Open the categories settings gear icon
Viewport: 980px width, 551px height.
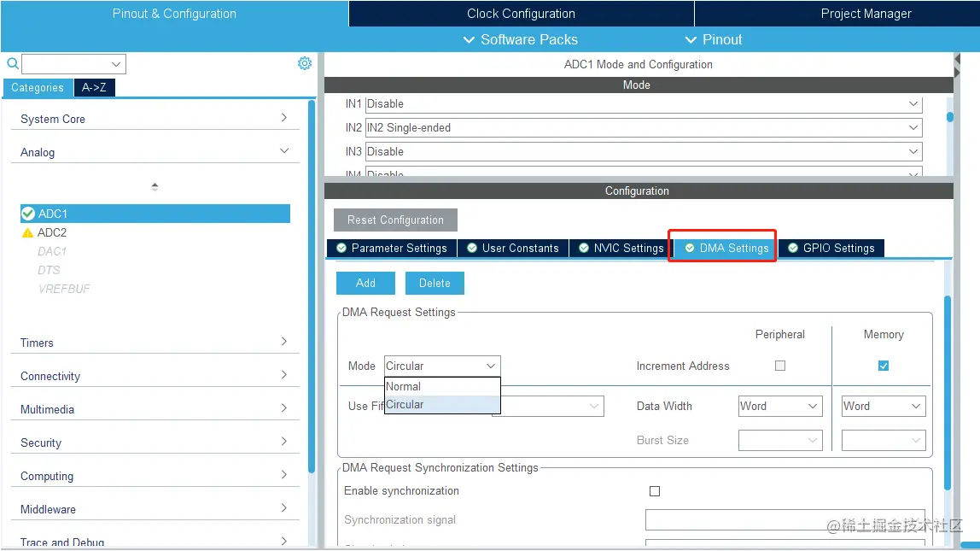[x=305, y=63]
